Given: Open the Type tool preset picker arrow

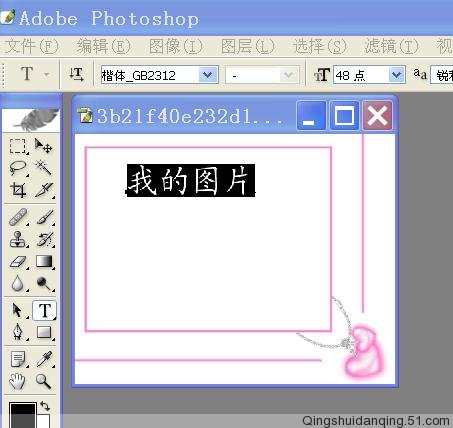Looking at the screenshot, I should 47,74.
